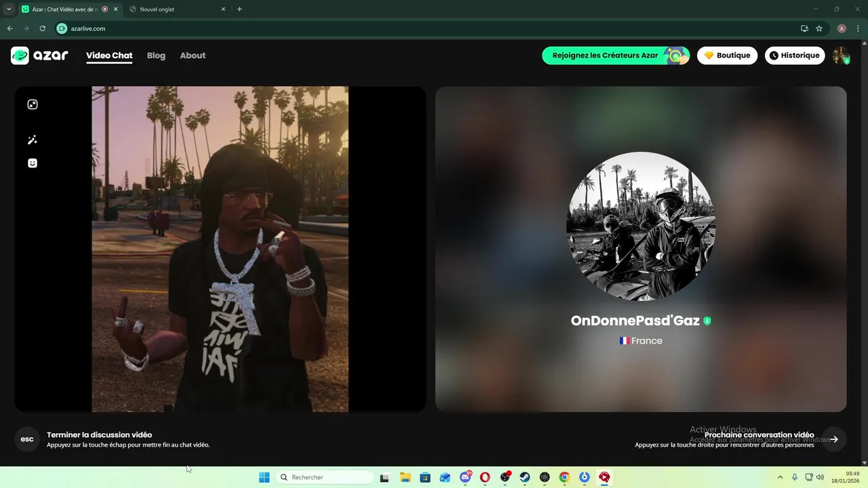Click the verified badge beside username

point(707,321)
